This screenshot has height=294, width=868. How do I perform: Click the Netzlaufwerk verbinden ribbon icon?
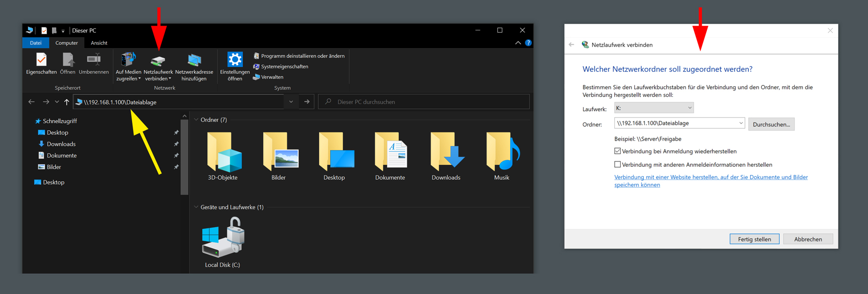point(158,61)
